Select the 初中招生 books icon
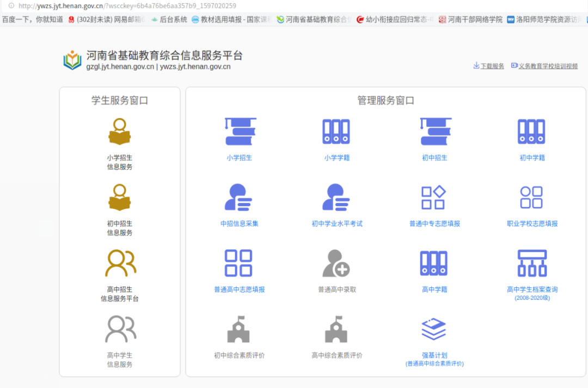588x388 pixels. tap(434, 132)
